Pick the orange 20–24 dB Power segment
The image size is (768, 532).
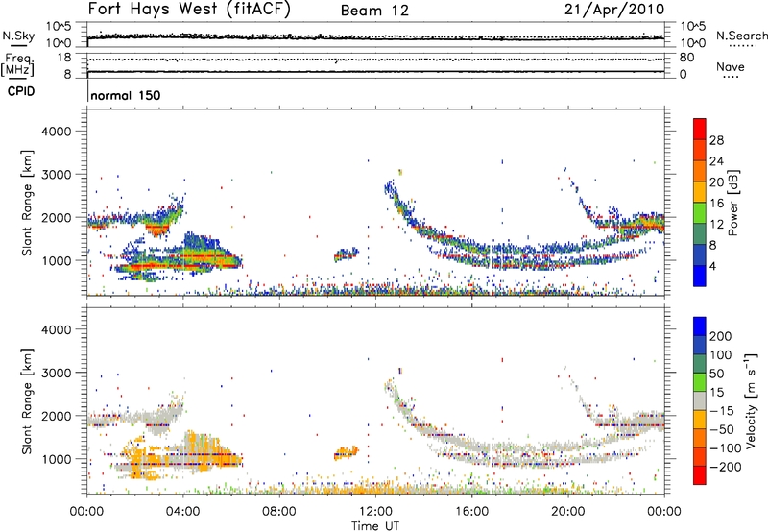coord(700,171)
